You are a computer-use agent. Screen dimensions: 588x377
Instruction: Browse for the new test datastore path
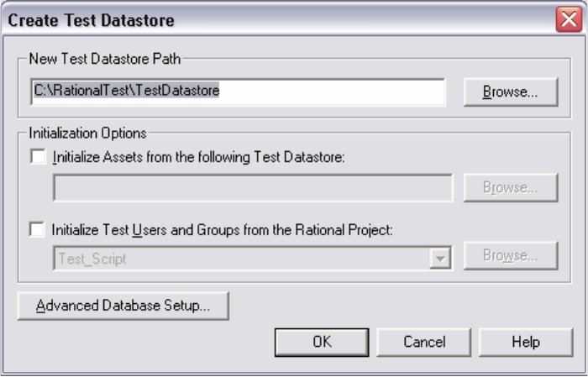(x=511, y=92)
